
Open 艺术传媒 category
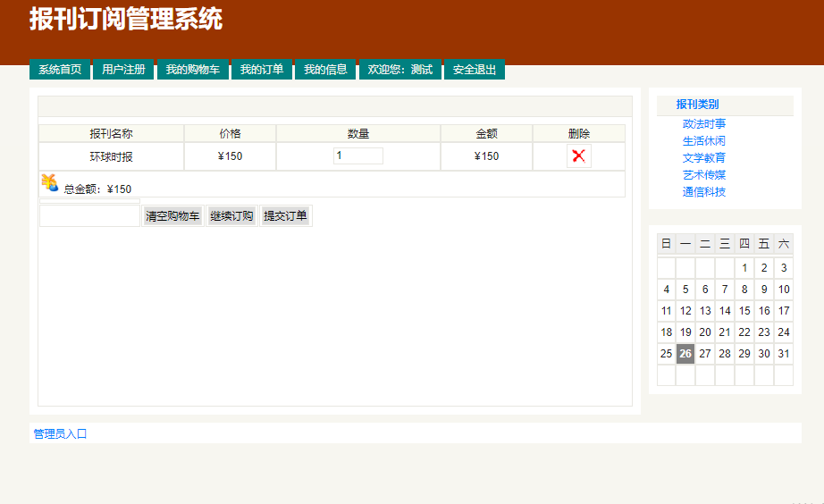703,174
